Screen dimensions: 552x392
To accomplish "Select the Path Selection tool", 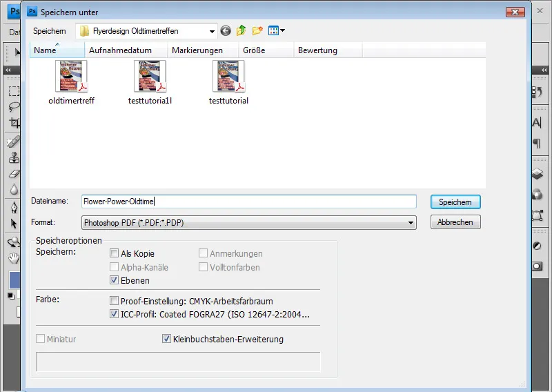I will (x=14, y=224).
